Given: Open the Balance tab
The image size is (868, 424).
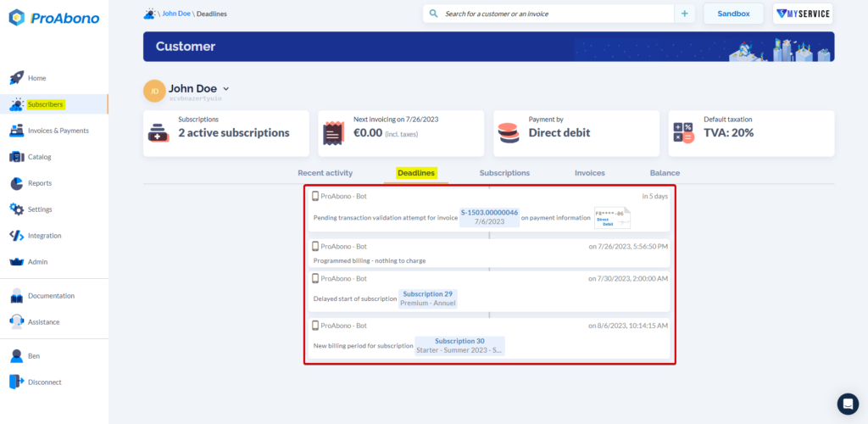Looking at the screenshot, I should (x=665, y=173).
